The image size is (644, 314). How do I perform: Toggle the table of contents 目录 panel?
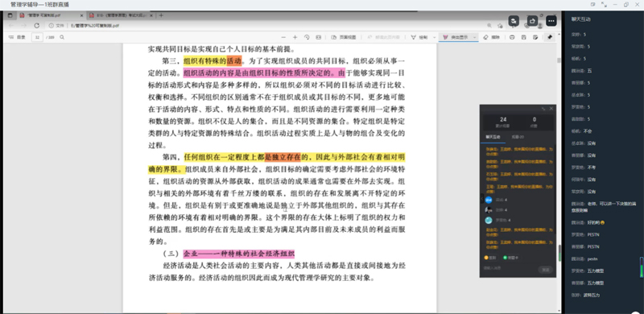pos(17,37)
